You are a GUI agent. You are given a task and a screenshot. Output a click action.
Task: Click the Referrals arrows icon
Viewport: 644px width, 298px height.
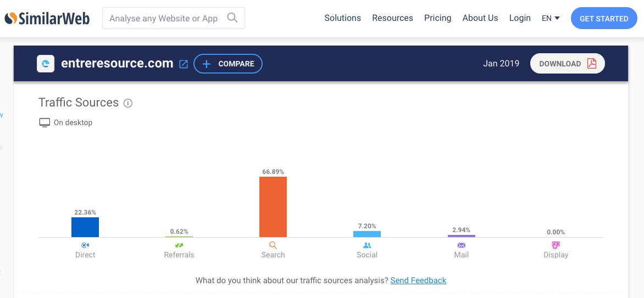[179, 245]
